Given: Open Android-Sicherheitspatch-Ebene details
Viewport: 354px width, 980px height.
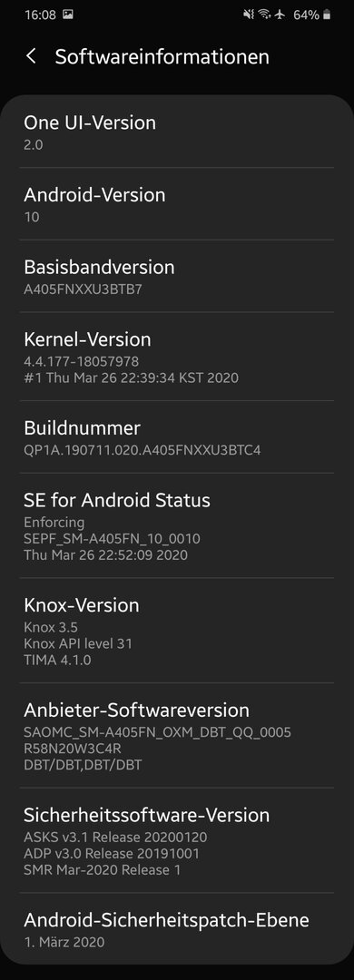Looking at the screenshot, I should [x=177, y=929].
